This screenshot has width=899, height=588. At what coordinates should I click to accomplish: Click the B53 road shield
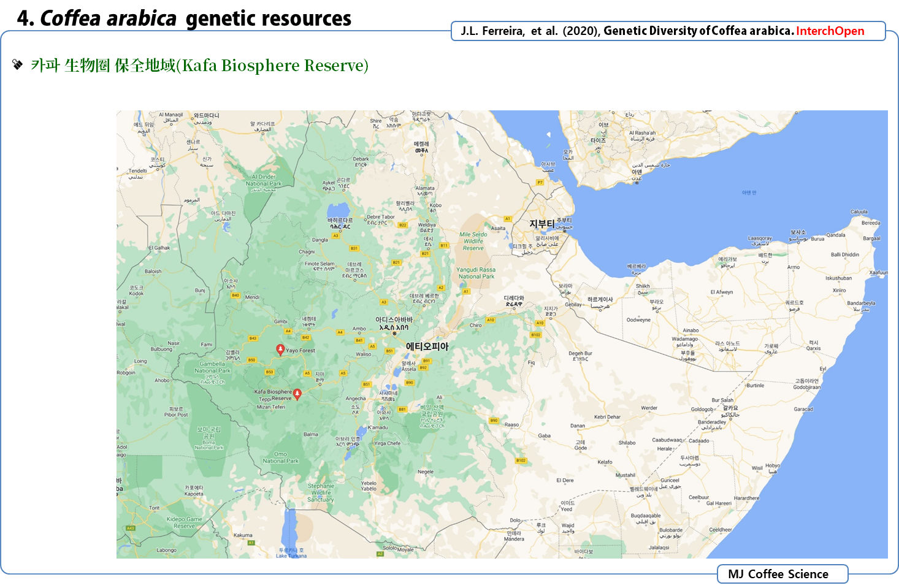pos(269,372)
